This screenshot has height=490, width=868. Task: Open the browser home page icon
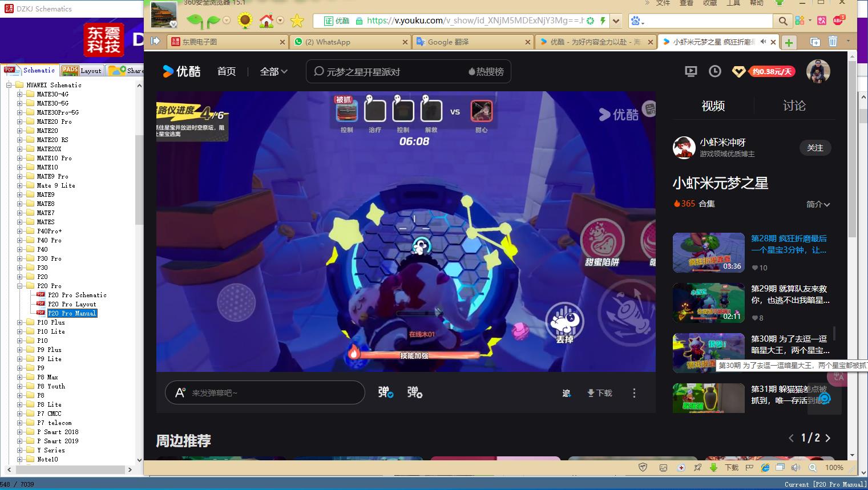(267, 21)
